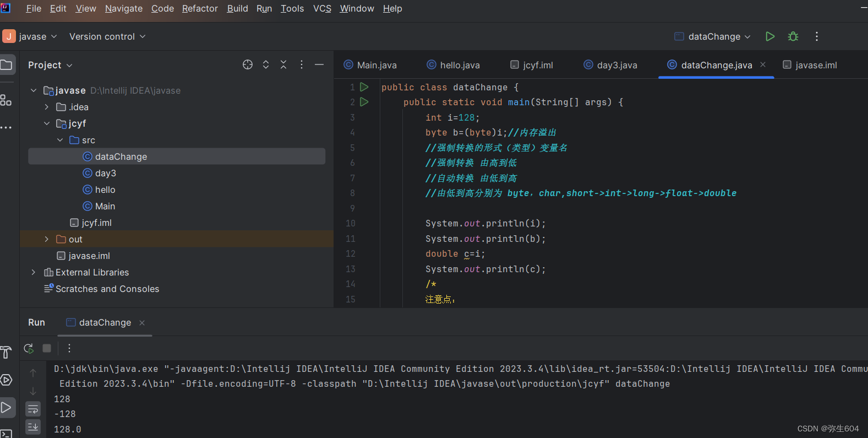This screenshot has width=868, height=438.
Task: Open the Services tool window
Action: click(6, 380)
